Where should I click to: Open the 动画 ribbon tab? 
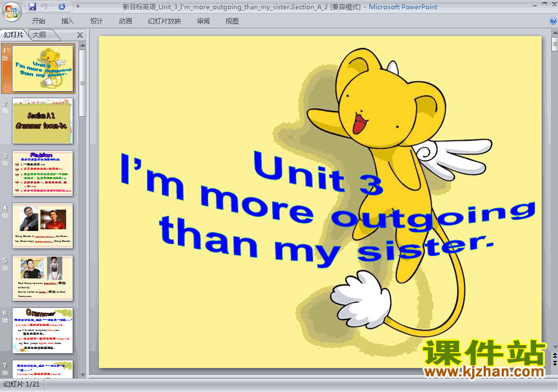[125, 21]
